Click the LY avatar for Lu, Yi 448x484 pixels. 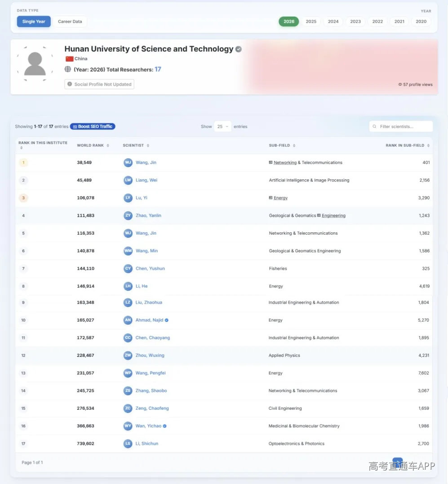[128, 198]
